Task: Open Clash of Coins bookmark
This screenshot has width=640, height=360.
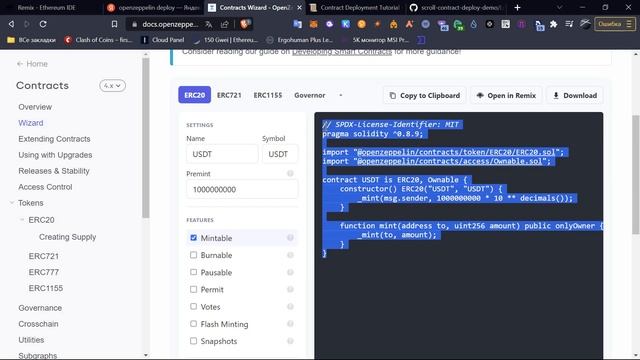Action: (98, 40)
